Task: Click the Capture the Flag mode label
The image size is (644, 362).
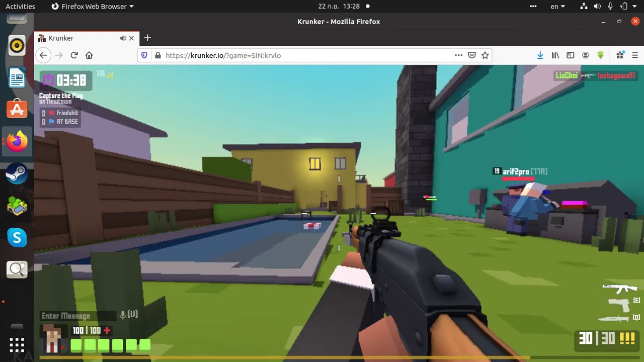Action: pyautogui.click(x=61, y=96)
